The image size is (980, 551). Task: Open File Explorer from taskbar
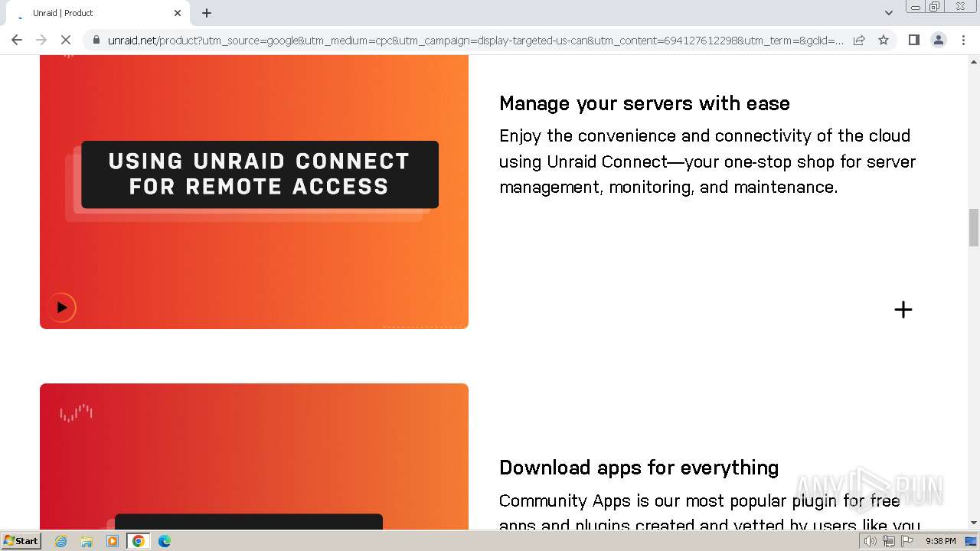point(87,541)
